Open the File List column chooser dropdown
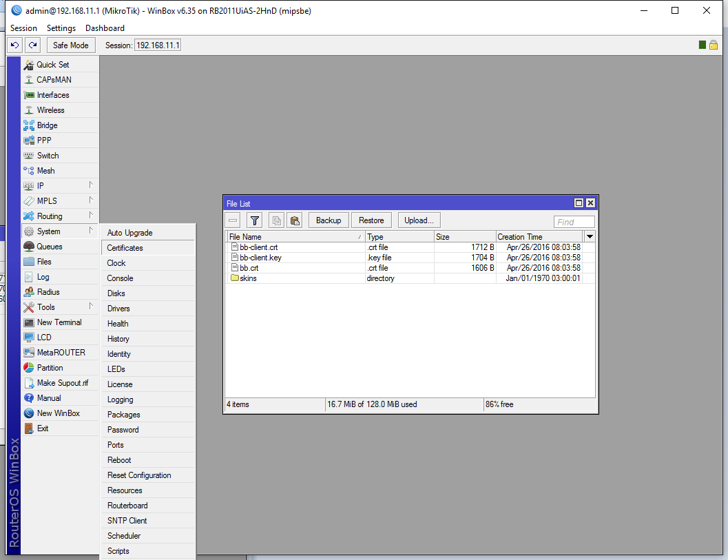 click(x=590, y=236)
